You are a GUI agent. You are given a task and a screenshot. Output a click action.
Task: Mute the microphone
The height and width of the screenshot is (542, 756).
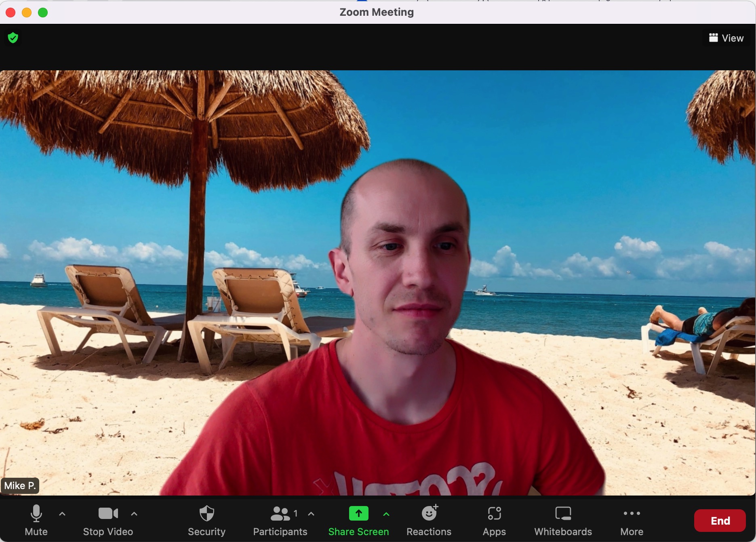(x=36, y=521)
